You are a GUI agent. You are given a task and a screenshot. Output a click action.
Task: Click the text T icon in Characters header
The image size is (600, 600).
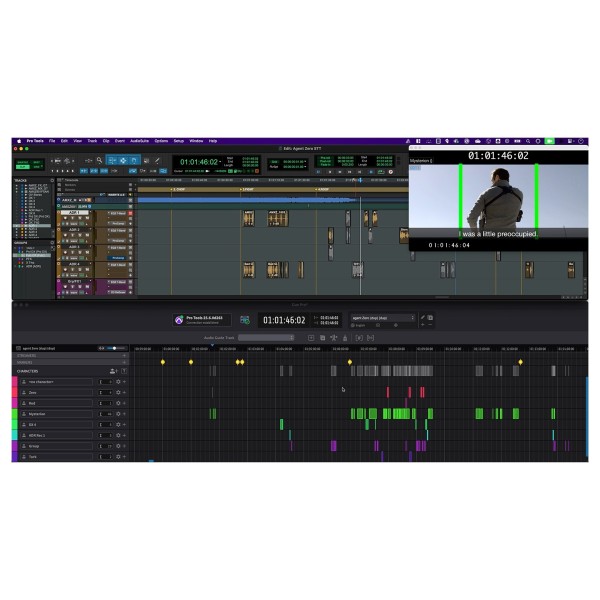[x=124, y=371]
